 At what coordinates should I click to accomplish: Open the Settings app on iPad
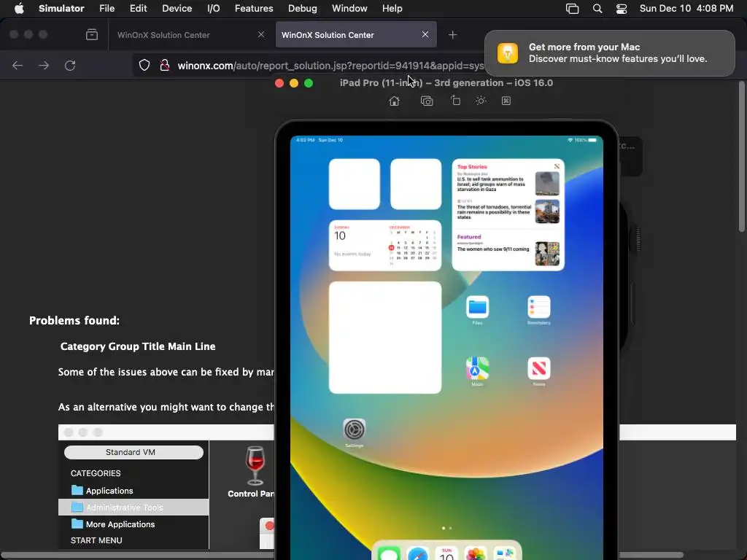point(354,430)
